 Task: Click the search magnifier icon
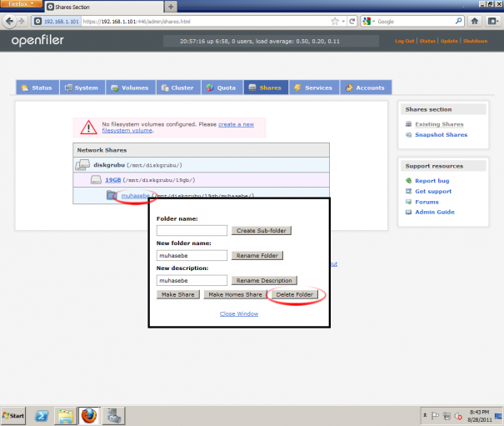(x=459, y=21)
